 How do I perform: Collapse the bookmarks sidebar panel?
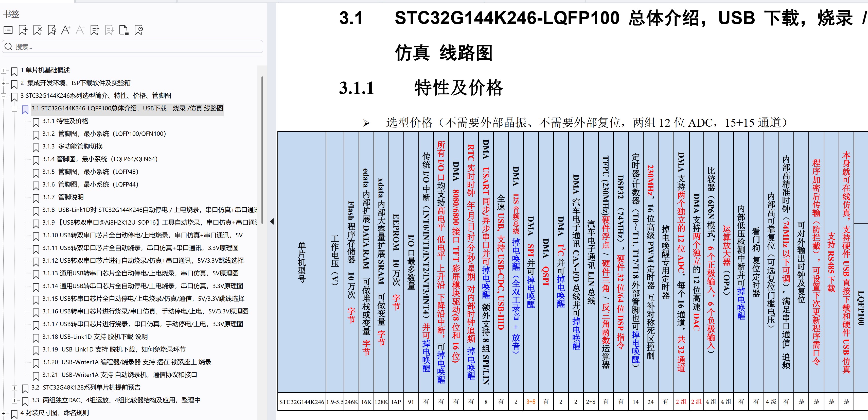pos(272,222)
